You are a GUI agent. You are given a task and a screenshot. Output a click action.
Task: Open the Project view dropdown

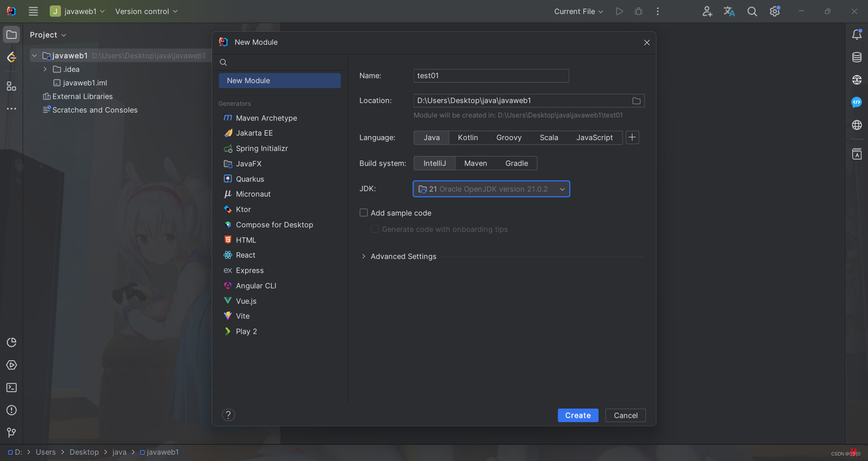coord(48,35)
